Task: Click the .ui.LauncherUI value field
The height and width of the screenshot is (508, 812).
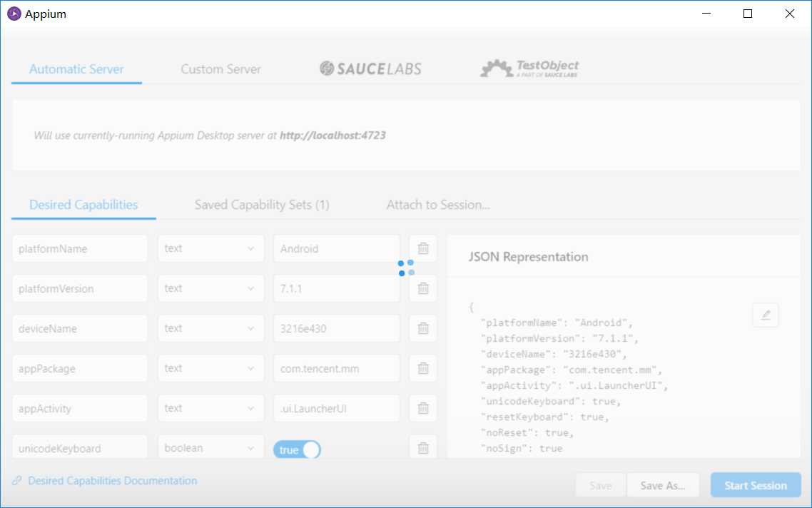Action: pos(337,408)
